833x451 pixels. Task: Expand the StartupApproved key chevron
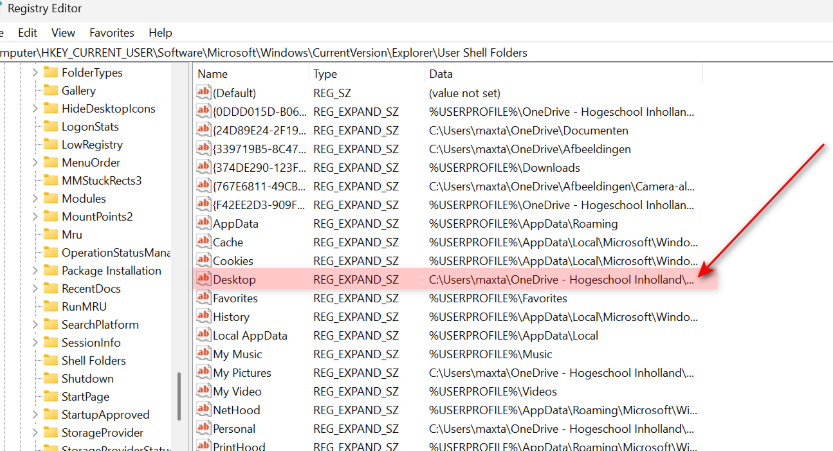[35, 414]
